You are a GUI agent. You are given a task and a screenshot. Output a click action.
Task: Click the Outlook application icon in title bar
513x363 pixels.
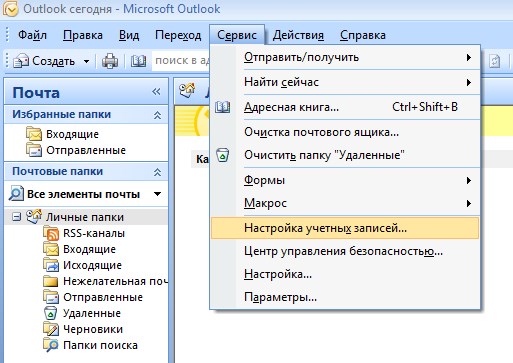tap(10, 9)
